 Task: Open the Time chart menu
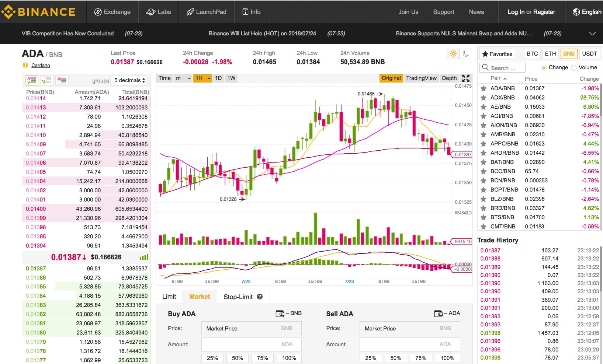coord(164,78)
